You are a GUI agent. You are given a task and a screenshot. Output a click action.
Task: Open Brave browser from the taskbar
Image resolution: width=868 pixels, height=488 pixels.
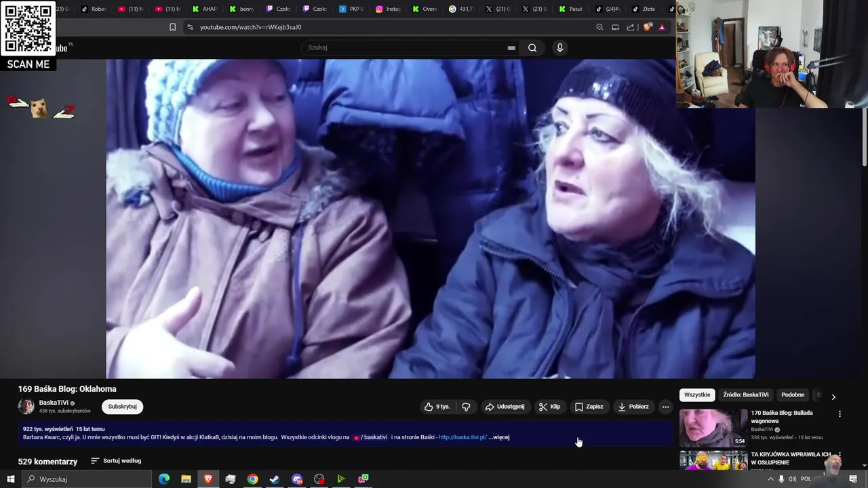(208, 479)
